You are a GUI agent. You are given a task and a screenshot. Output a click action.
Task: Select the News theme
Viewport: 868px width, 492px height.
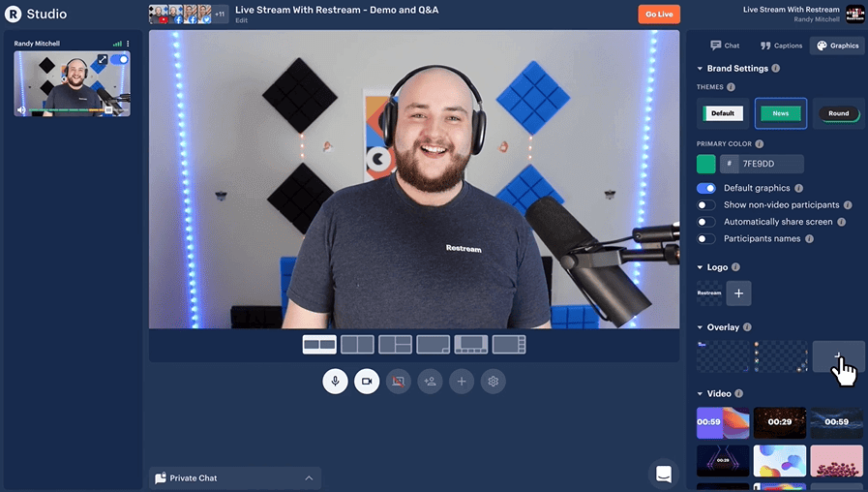tap(781, 113)
